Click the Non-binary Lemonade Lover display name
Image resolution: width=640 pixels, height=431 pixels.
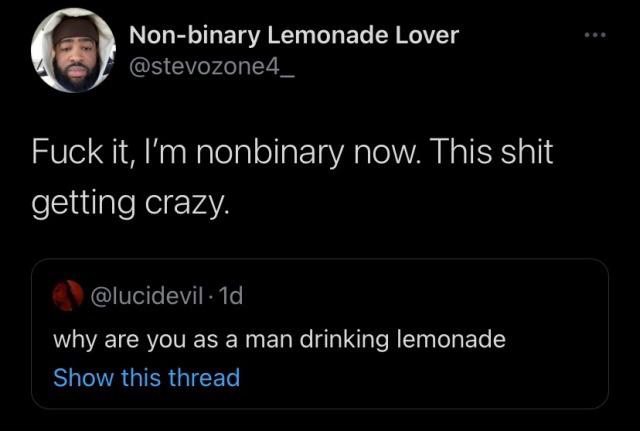pos(294,35)
